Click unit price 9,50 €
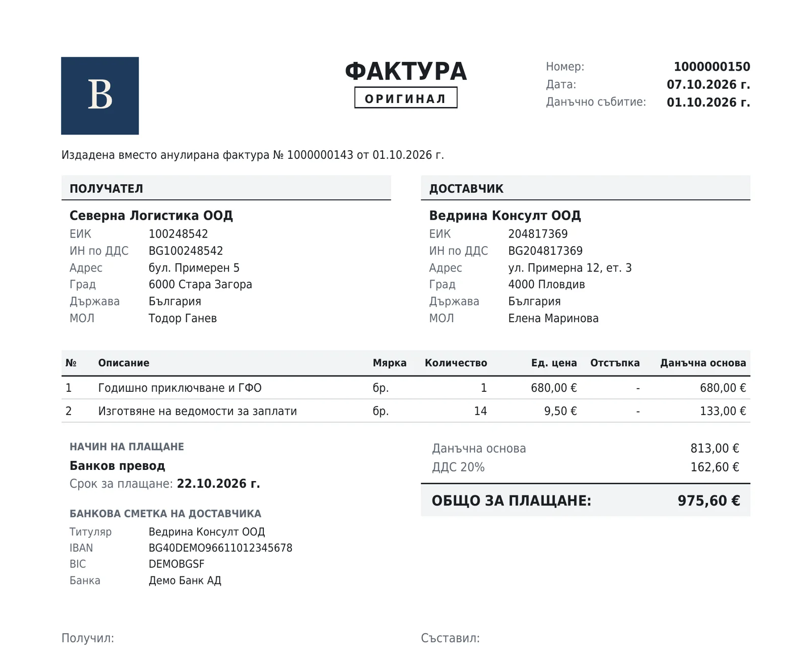This screenshot has height=647, width=812. coord(561,411)
